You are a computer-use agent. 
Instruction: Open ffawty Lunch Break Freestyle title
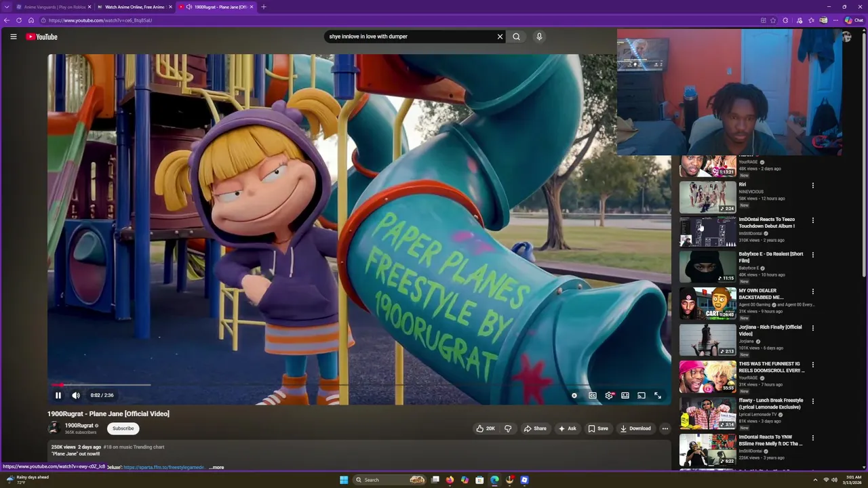(x=771, y=404)
